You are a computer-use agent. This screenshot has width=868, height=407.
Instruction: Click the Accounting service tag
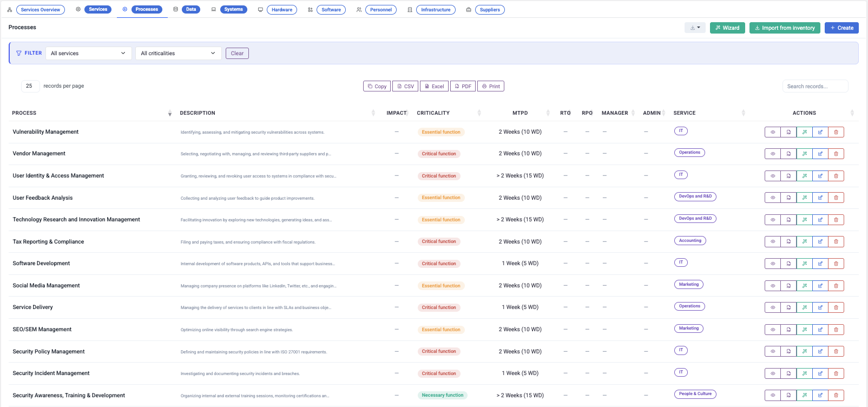(690, 240)
